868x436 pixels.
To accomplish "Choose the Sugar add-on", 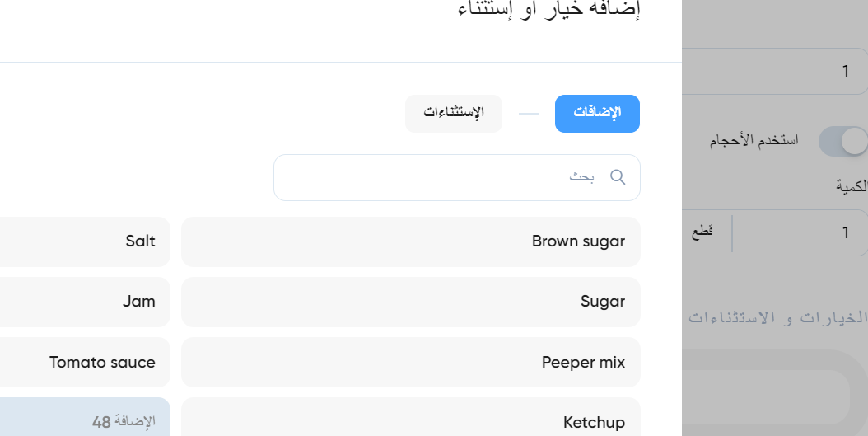I will click(x=411, y=302).
